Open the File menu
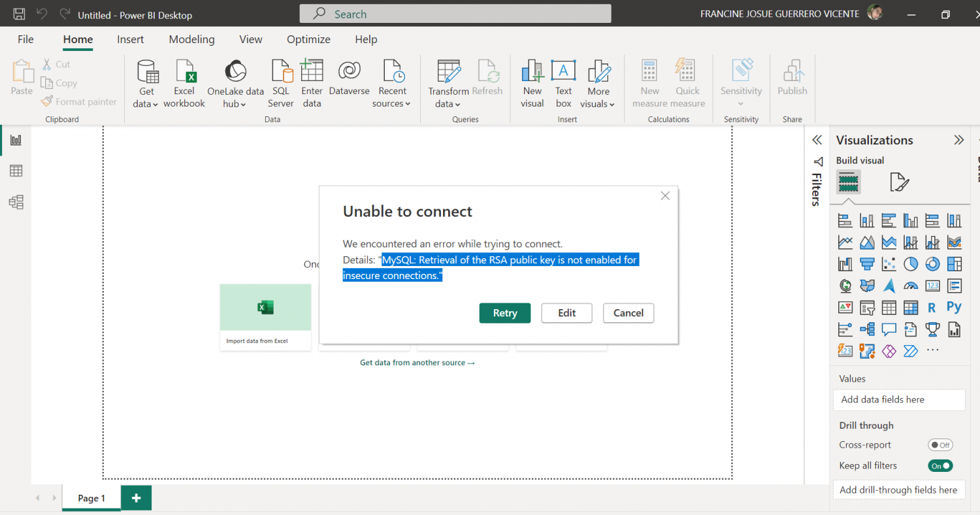 [x=25, y=39]
